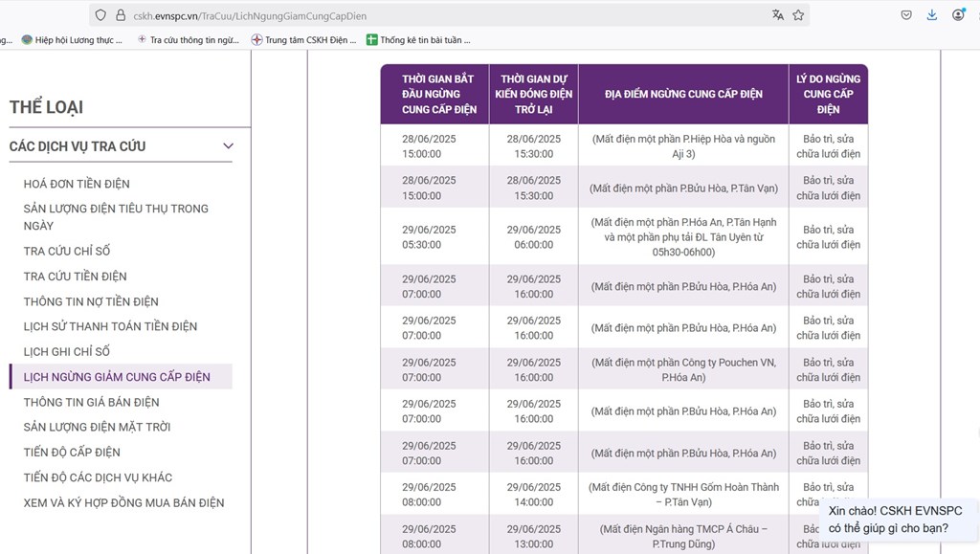Open TRA CỨU CHỈ SỐ menu item

67,252
